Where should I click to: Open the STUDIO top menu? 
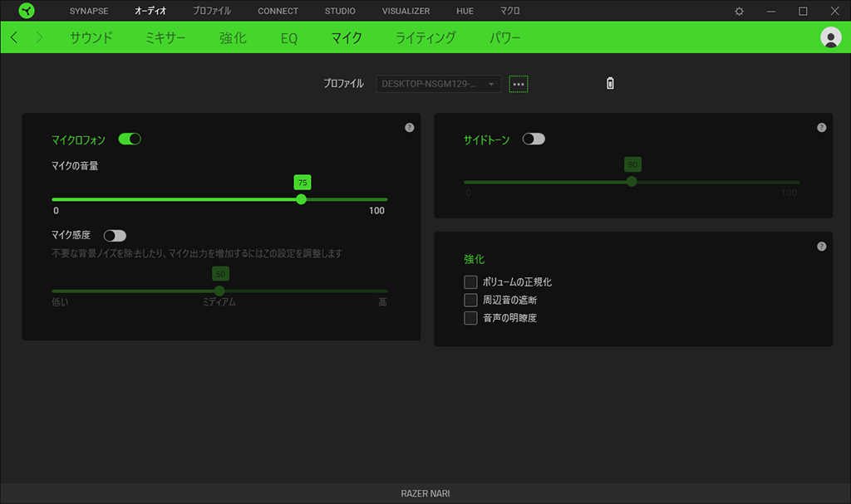point(340,11)
